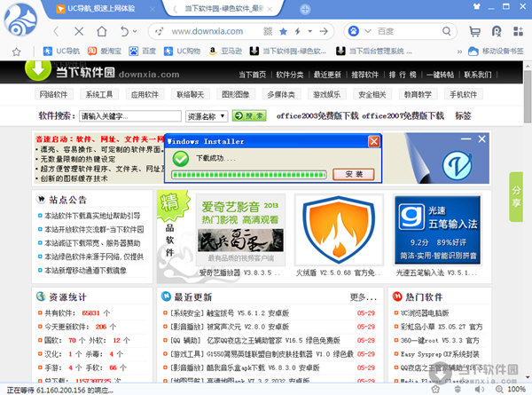Viewport: 532px width, 395px height.
Task: Select the 网络软件 category
Action: [x=53, y=94]
